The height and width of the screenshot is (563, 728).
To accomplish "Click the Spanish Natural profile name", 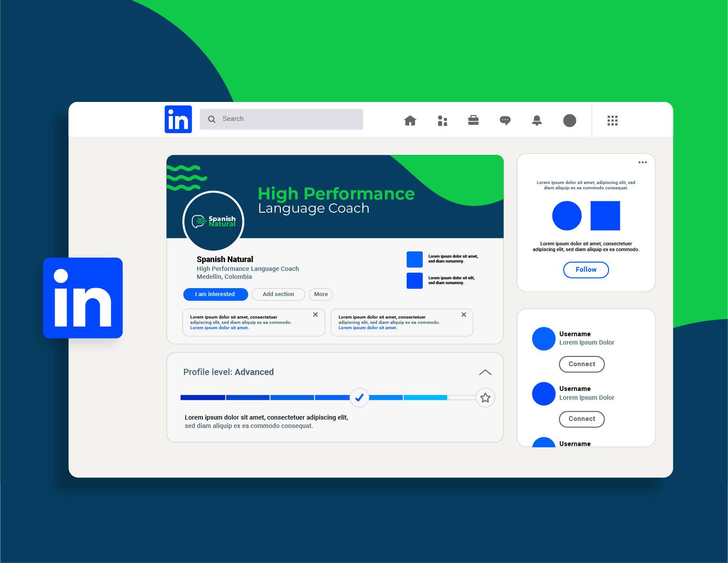I will coord(225,259).
